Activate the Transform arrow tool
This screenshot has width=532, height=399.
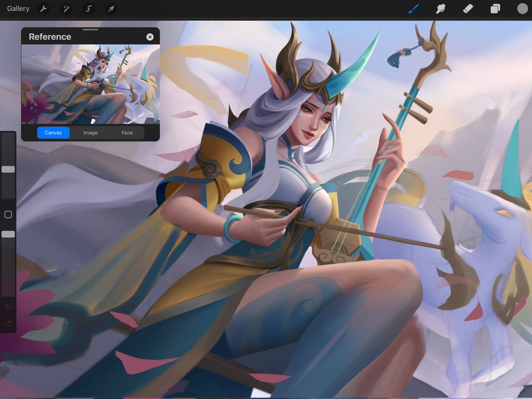(x=111, y=8)
